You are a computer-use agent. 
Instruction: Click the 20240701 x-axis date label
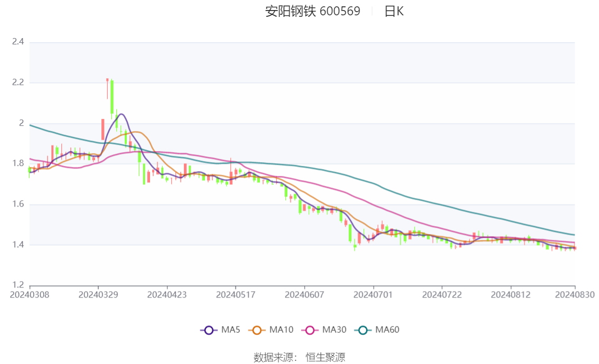click(373, 295)
